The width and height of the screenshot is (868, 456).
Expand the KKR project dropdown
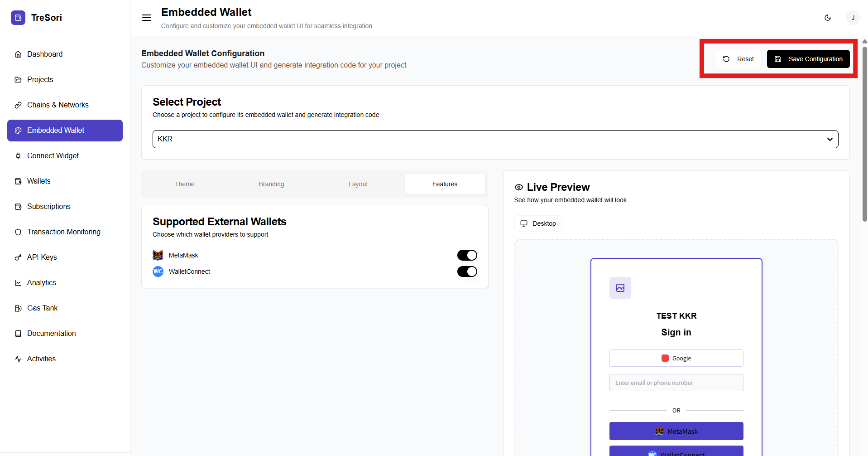[x=495, y=139]
